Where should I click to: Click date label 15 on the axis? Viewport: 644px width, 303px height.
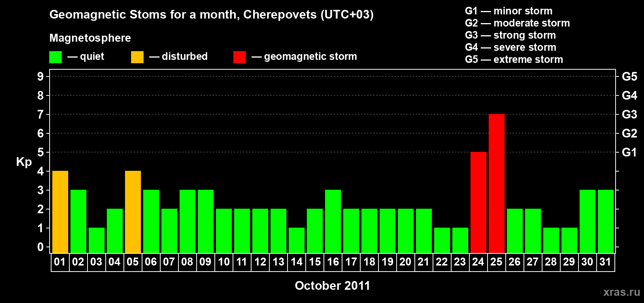[x=314, y=262]
